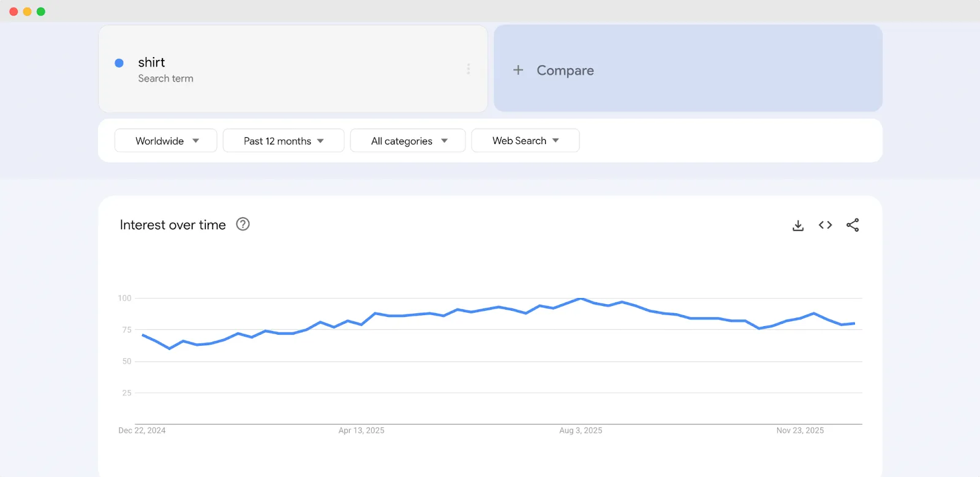Open the shirt term's three-dot menu

click(x=469, y=69)
